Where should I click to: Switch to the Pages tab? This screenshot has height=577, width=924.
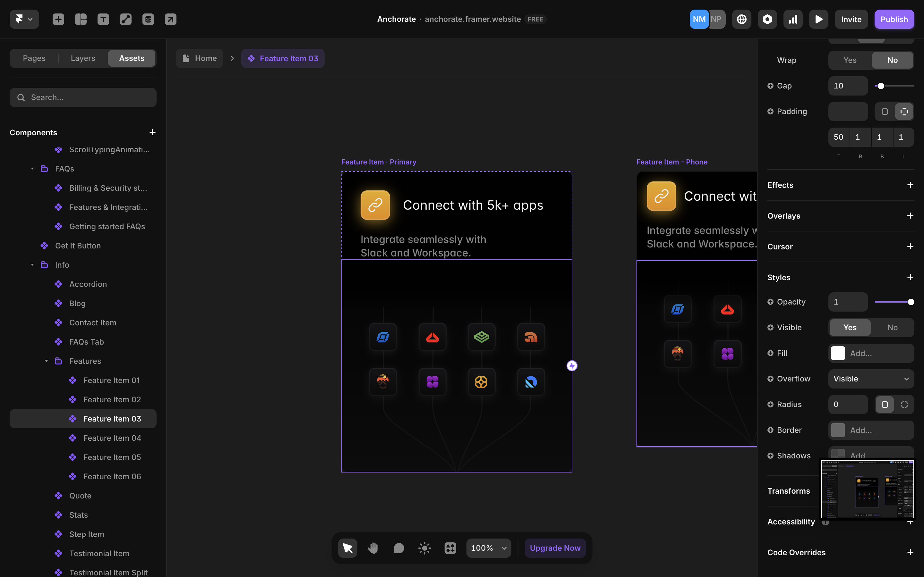[x=34, y=58]
